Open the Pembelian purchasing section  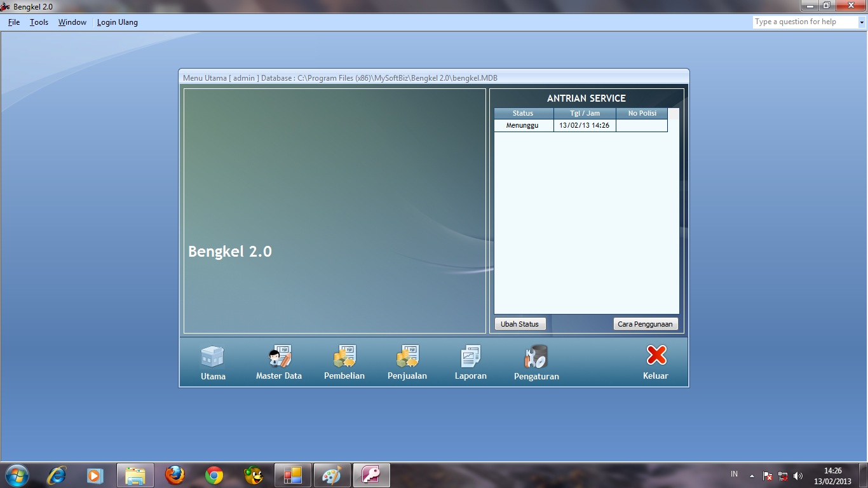click(344, 362)
